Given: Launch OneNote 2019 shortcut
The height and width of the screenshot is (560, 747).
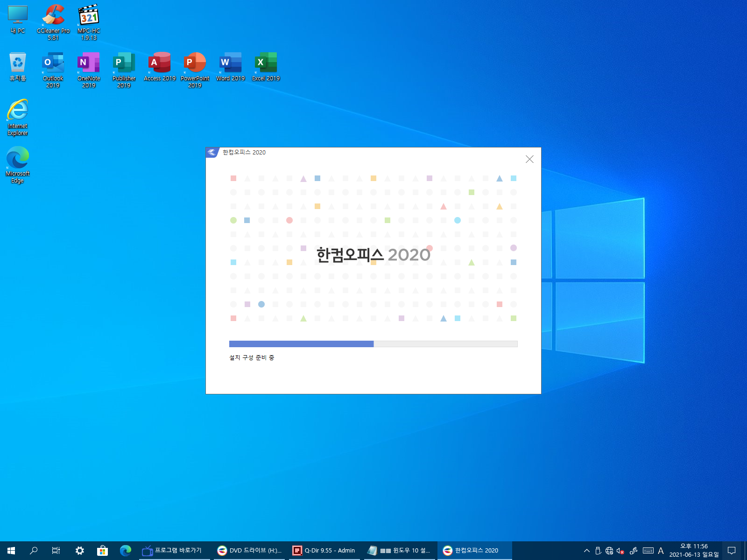Looking at the screenshot, I should [89, 70].
